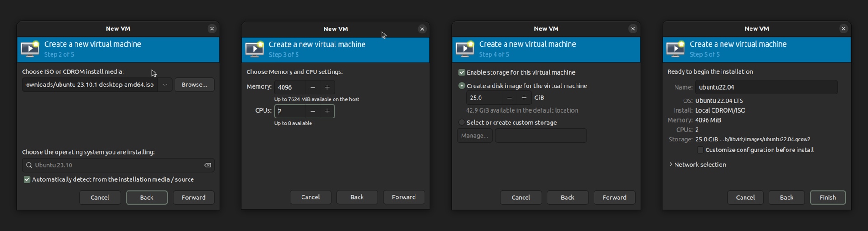Decrease CPUs count with minus button
Screen dimensions: 868x231
tap(312, 111)
